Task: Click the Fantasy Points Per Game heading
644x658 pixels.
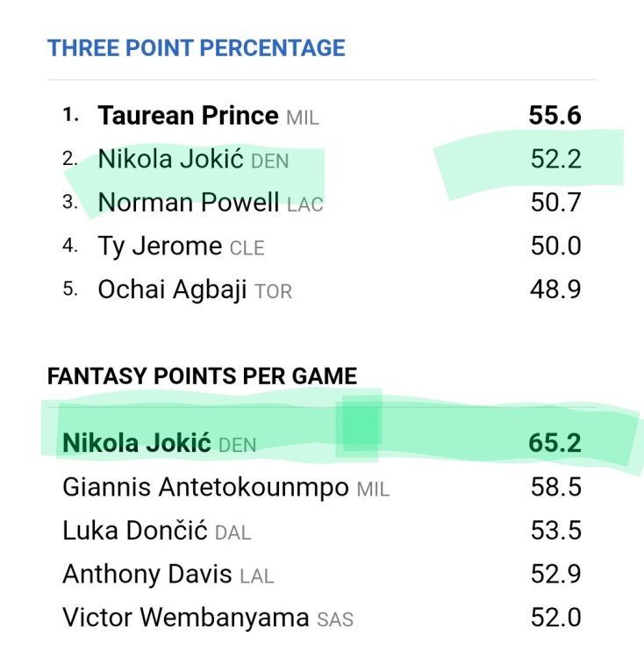Action: (202, 376)
